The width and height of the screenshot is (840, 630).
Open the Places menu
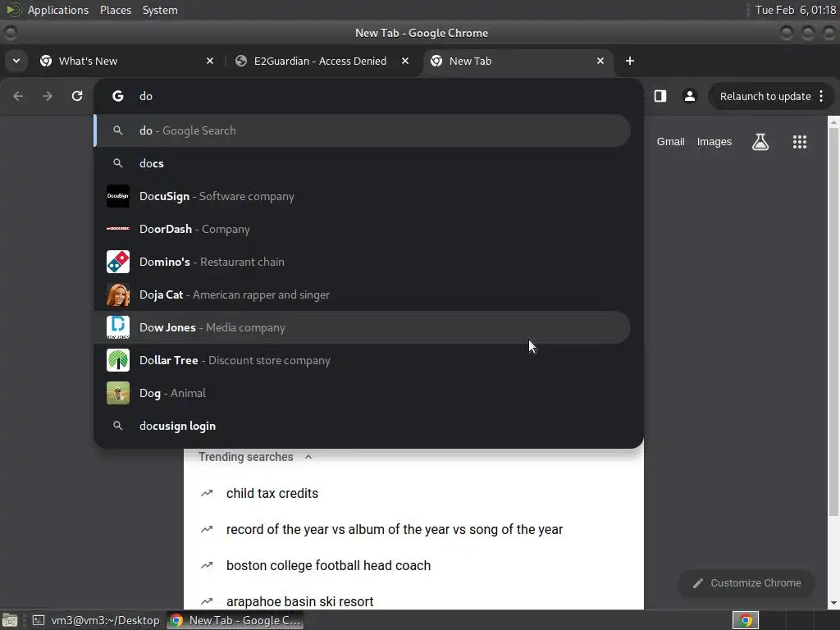[x=116, y=10]
